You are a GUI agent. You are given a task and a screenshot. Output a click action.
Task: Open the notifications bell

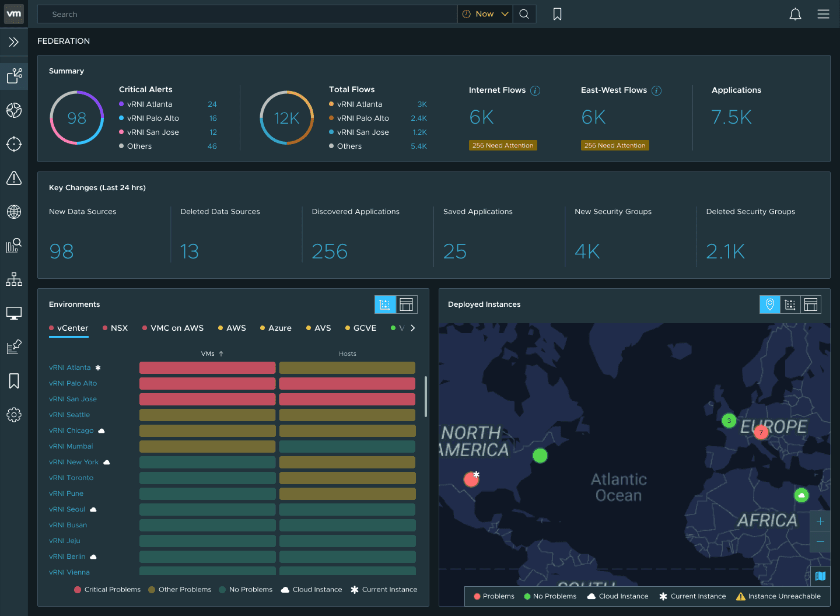(795, 14)
